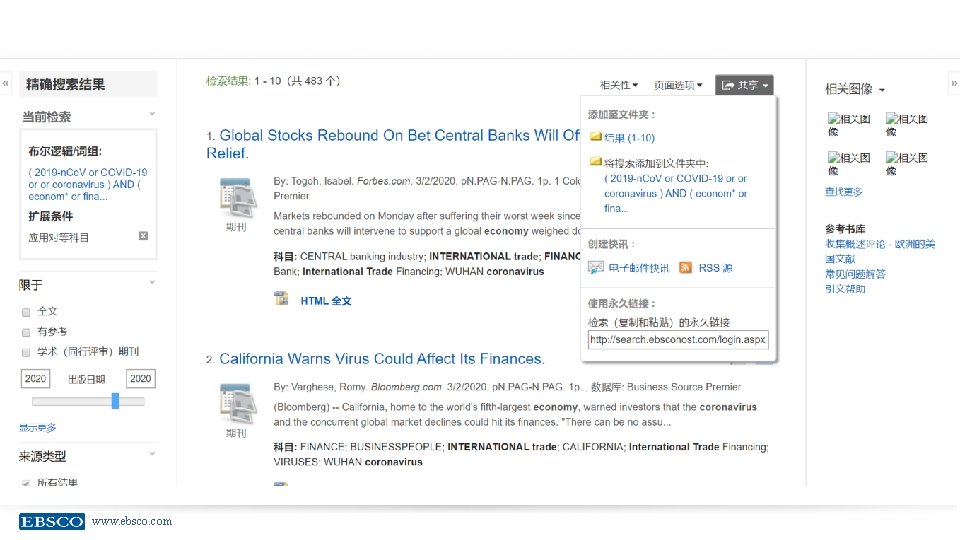
Task: Add the search query link to folder
Action: pyautogui.click(x=675, y=193)
